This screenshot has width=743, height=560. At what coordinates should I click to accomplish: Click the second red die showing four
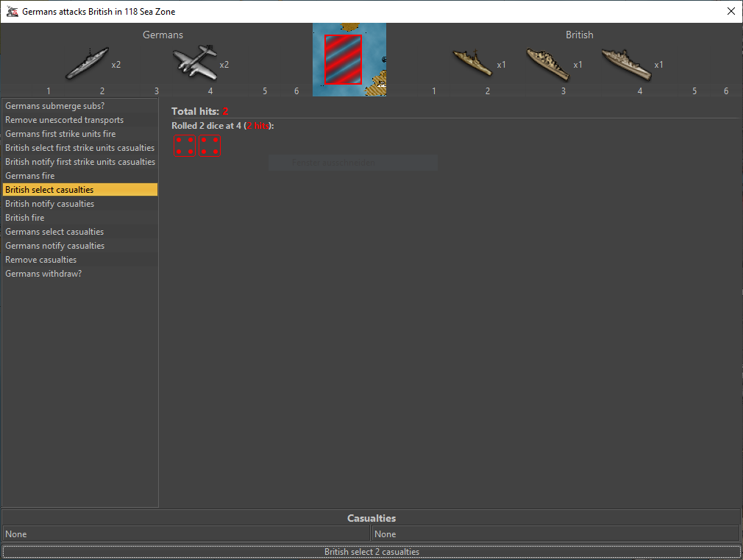209,146
